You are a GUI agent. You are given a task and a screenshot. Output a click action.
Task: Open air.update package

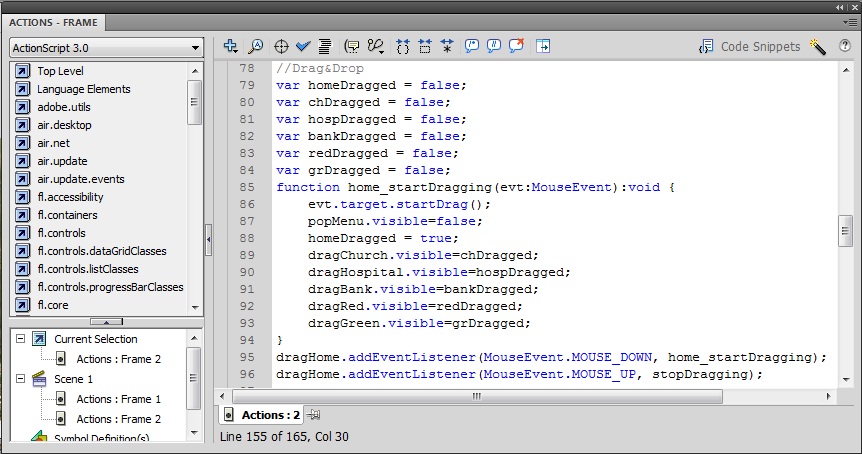click(62, 161)
